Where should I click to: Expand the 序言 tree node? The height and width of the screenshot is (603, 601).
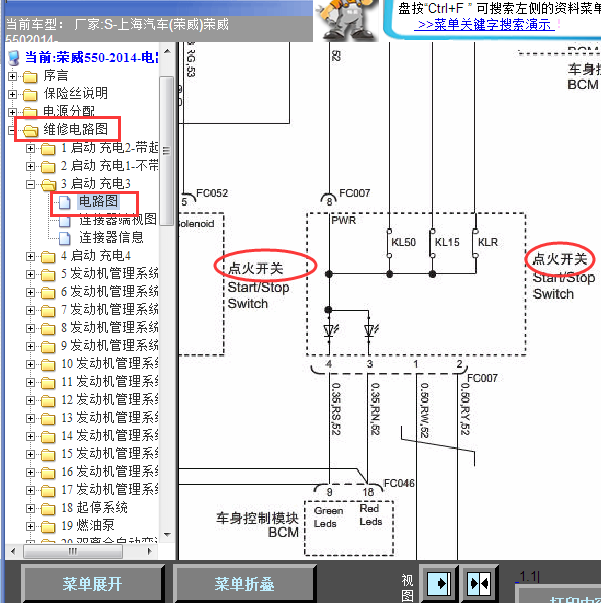(12, 77)
